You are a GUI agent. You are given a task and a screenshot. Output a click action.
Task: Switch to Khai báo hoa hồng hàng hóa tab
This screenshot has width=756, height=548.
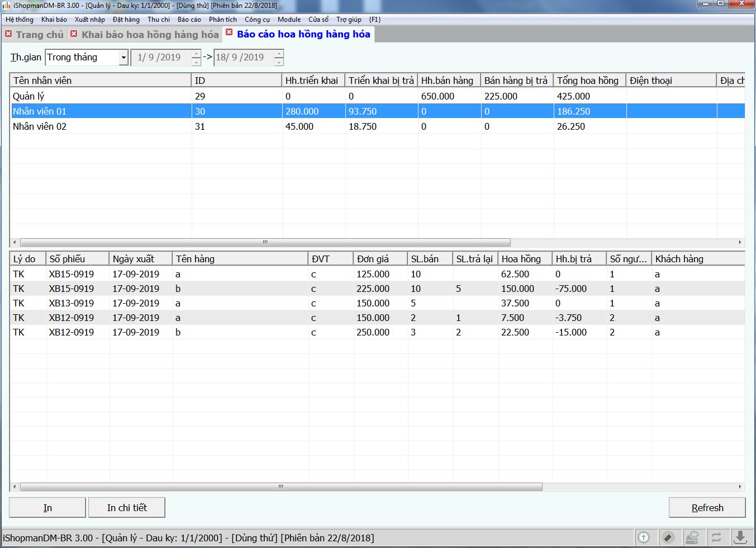click(150, 35)
